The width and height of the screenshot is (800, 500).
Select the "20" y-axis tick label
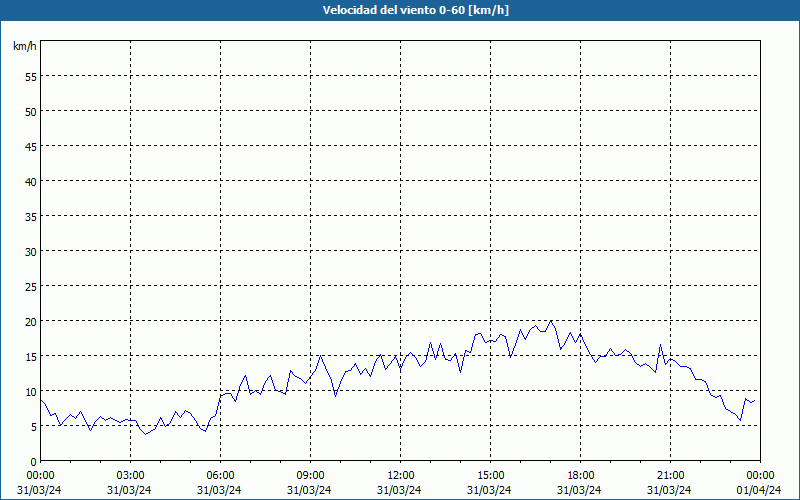(31, 321)
